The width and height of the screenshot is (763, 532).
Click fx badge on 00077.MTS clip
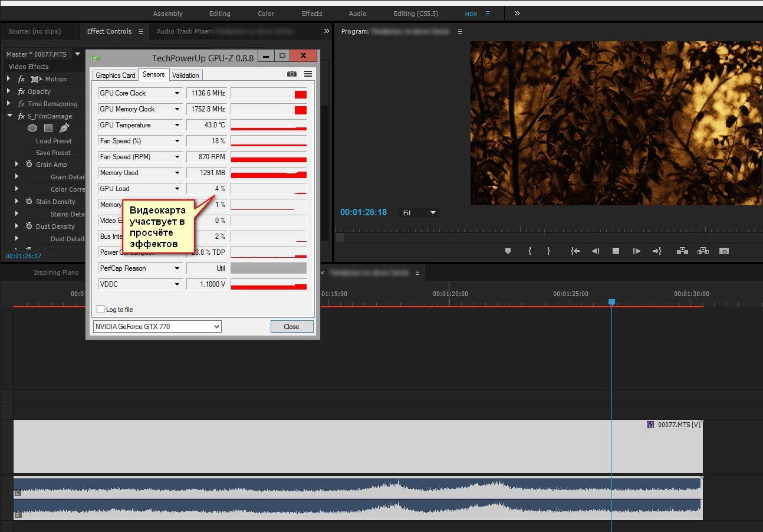650,425
